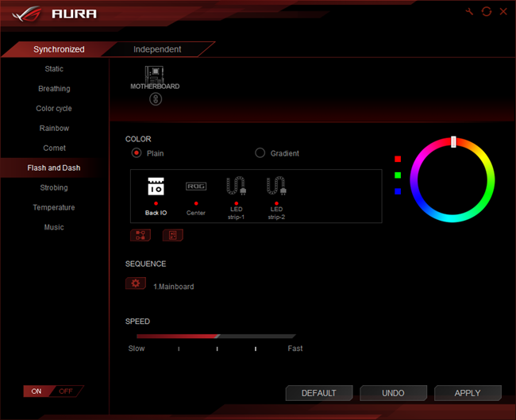Viewport: 516px width, 420px height.
Task: Click the group zones icon button
Action: coord(141,235)
